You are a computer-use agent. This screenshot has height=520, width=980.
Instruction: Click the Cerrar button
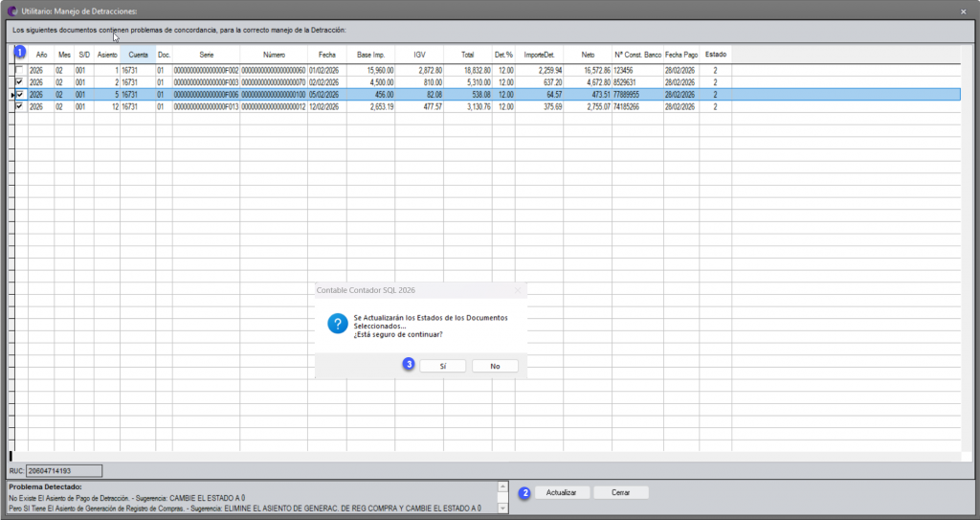click(620, 492)
